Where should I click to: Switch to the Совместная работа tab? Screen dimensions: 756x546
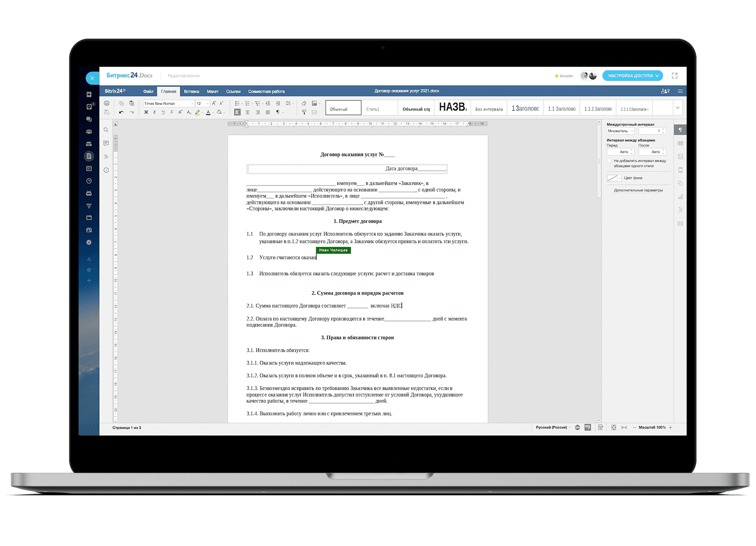pos(266,91)
